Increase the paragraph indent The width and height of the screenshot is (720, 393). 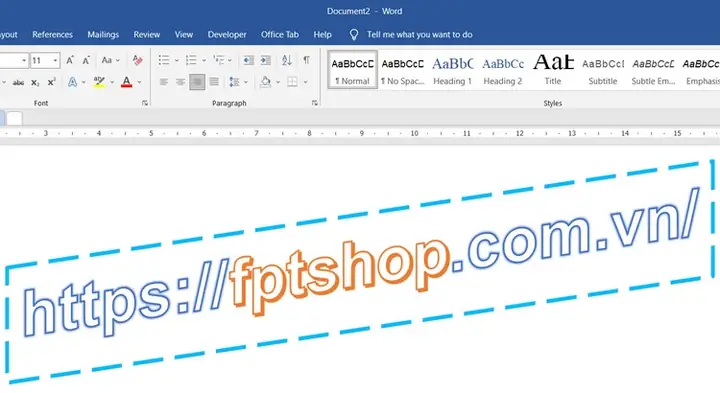pyautogui.click(x=266, y=60)
